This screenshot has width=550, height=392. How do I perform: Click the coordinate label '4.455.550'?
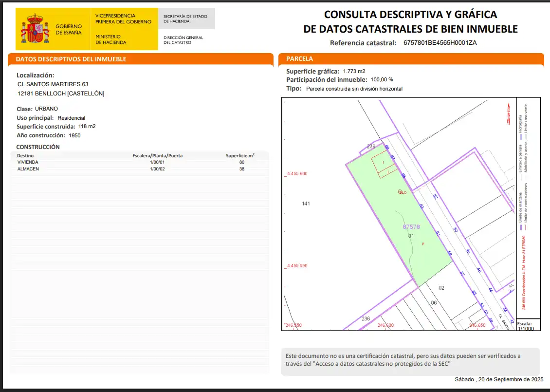297,266
